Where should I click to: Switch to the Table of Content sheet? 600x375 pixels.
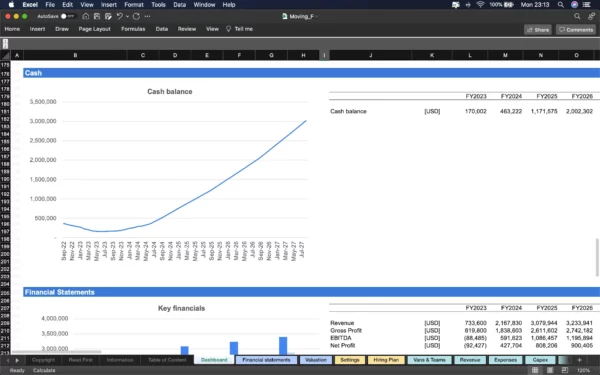click(x=167, y=360)
